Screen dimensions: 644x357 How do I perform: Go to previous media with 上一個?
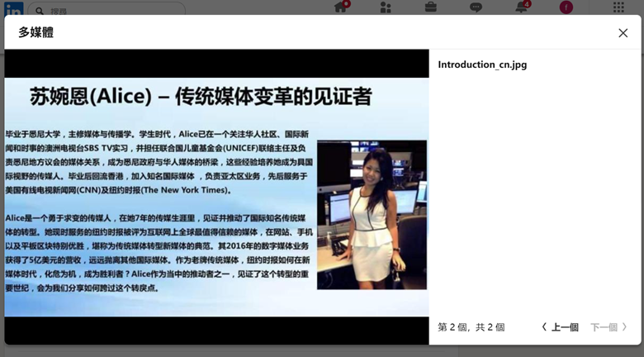coord(561,327)
